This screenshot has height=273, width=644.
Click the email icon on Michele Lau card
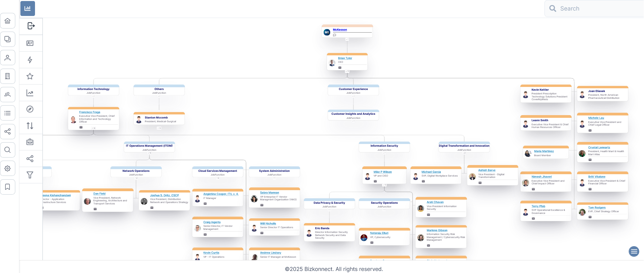(590, 130)
